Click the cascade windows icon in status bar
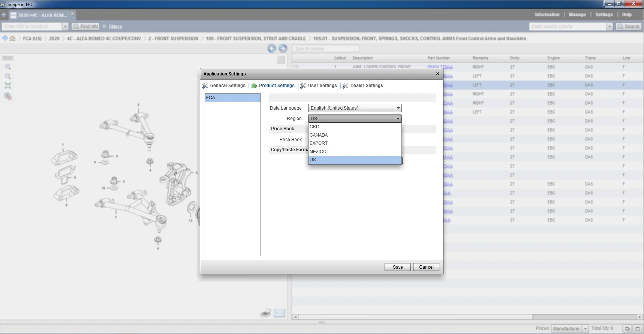This screenshot has width=644, height=334. coord(627,329)
